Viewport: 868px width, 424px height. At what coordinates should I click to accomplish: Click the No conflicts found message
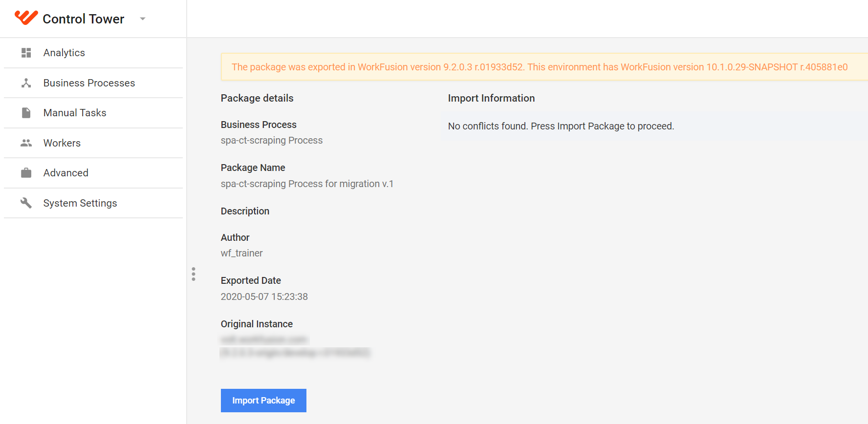[561, 126]
